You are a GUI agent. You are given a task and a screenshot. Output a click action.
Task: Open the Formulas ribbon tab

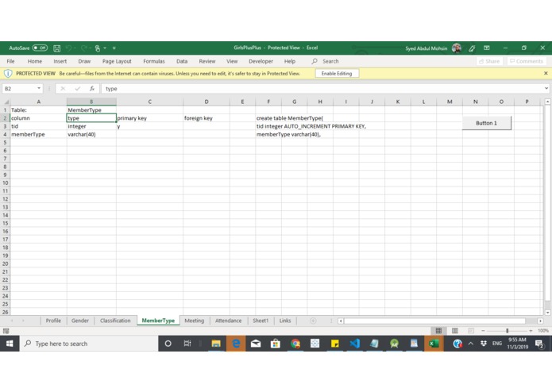pyautogui.click(x=154, y=61)
